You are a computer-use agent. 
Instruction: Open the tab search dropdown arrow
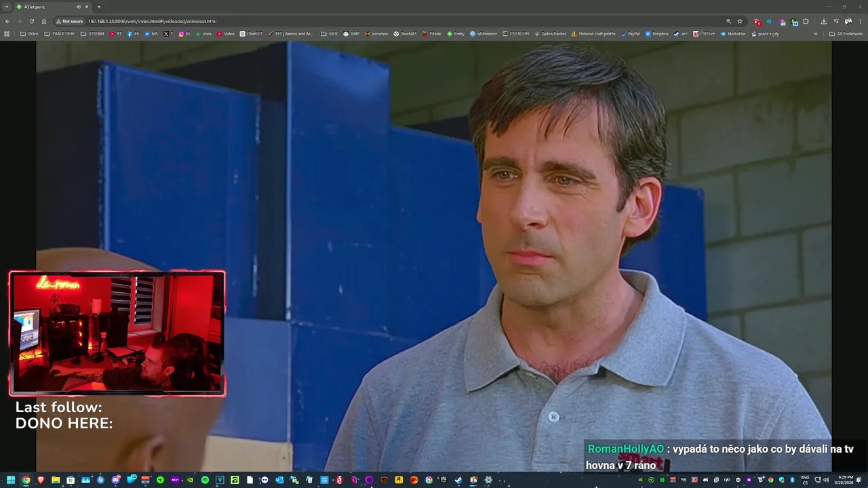point(7,7)
